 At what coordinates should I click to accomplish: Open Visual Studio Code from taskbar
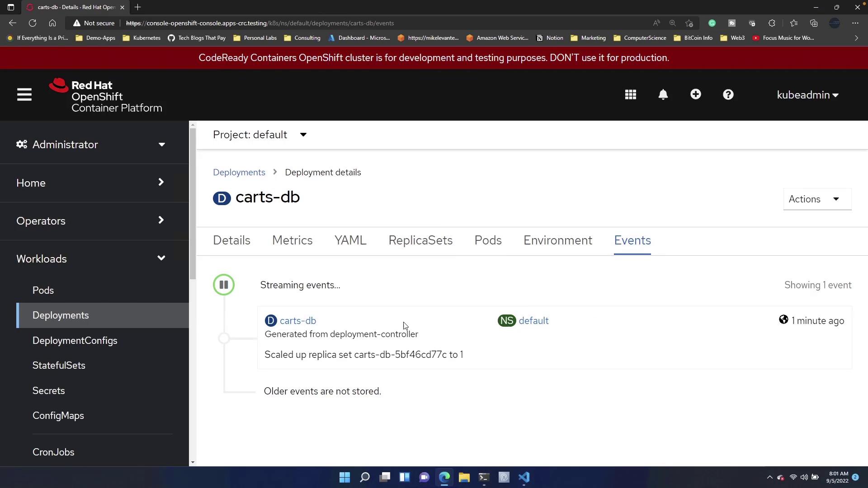tap(524, 477)
